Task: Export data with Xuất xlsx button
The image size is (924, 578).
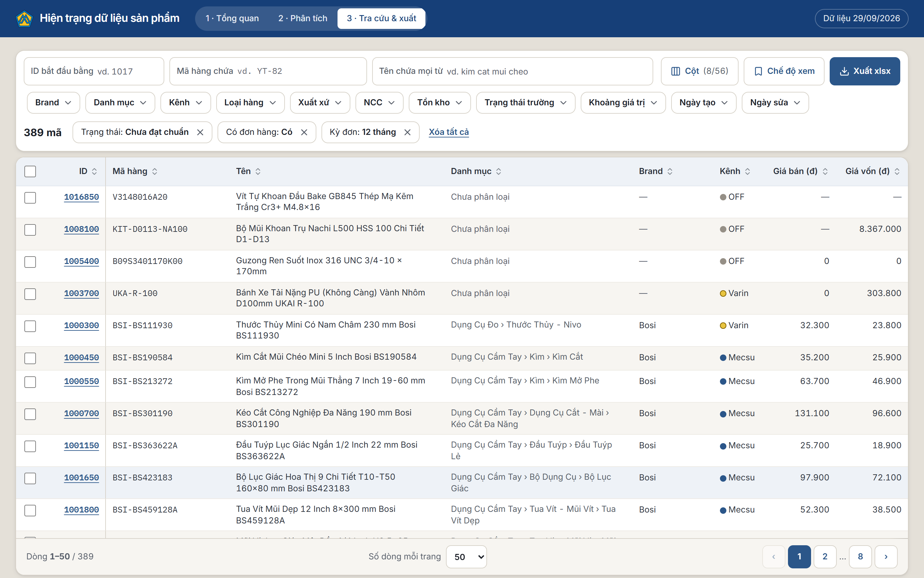Action: [x=865, y=71]
